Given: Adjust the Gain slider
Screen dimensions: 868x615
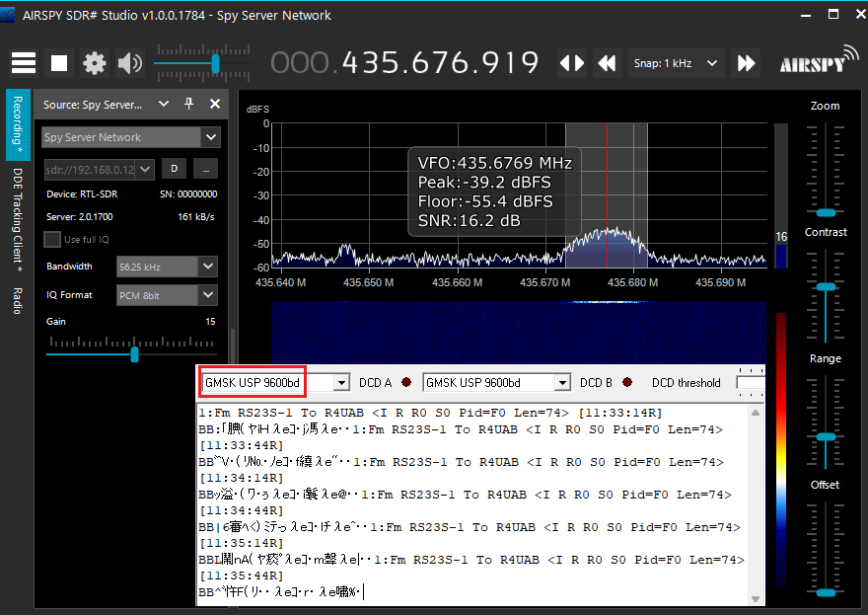Looking at the screenshot, I should 134,354.
